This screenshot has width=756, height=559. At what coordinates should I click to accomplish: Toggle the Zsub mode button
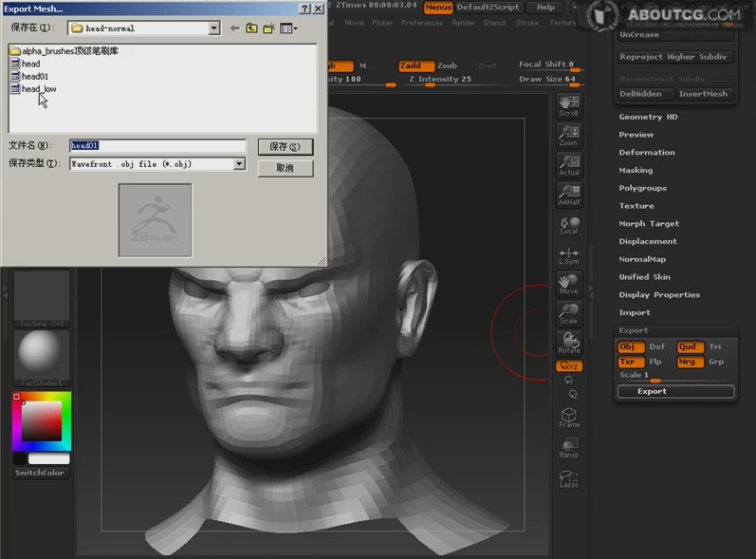point(448,65)
